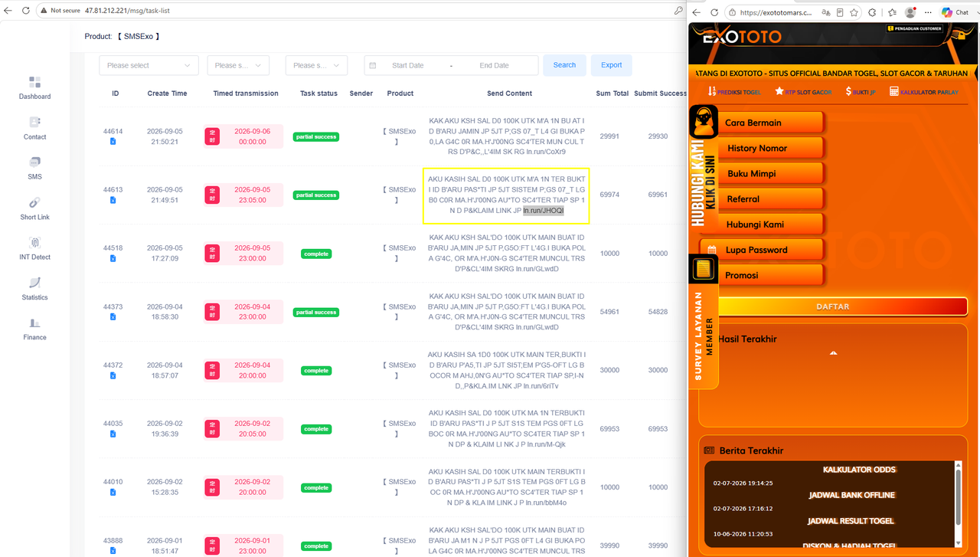Click the Export button
The image size is (980, 557).
click(611, 65)
